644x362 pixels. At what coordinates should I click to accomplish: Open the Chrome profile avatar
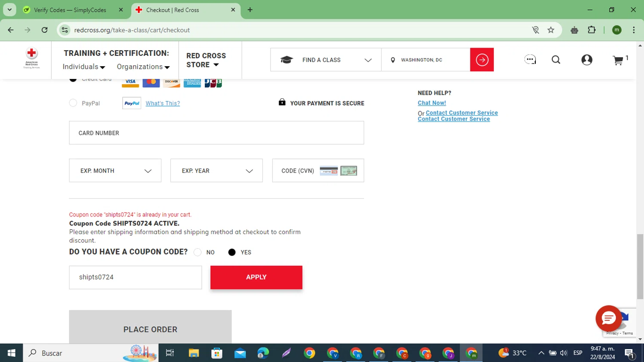pos(617,30)
